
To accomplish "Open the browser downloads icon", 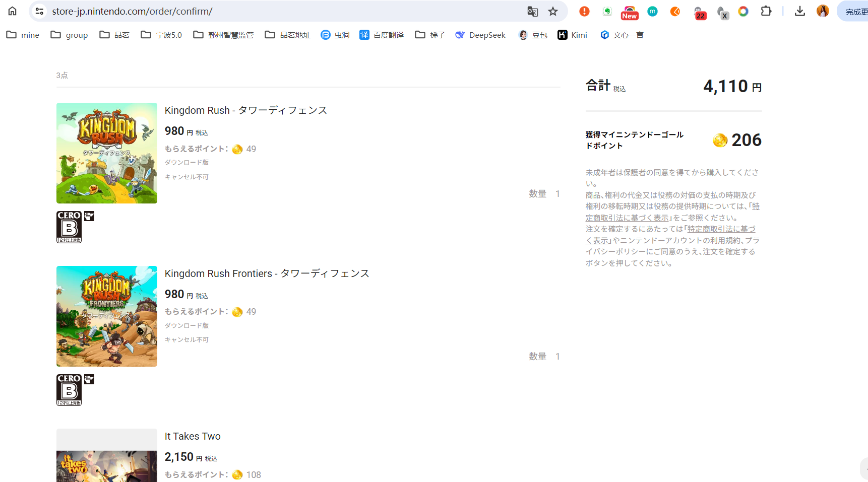I will 800,11.
